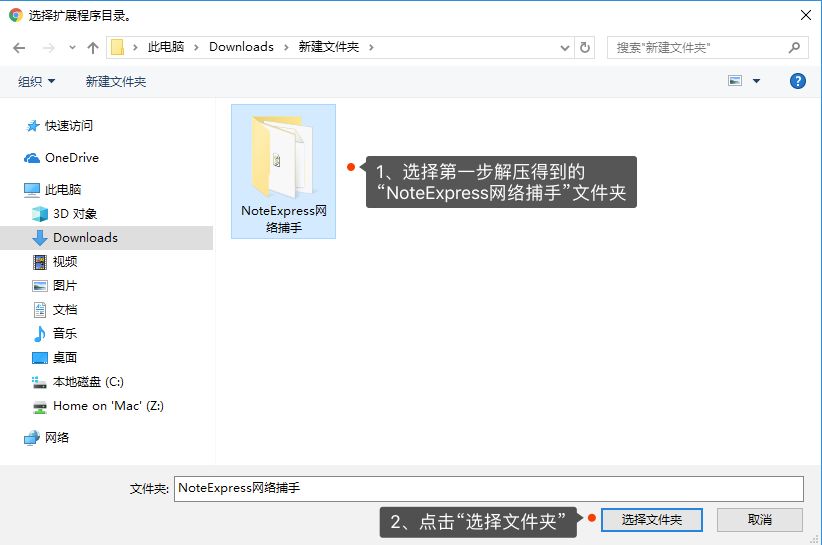
Task: Click the 音乐 note icon
Action: 40,334
